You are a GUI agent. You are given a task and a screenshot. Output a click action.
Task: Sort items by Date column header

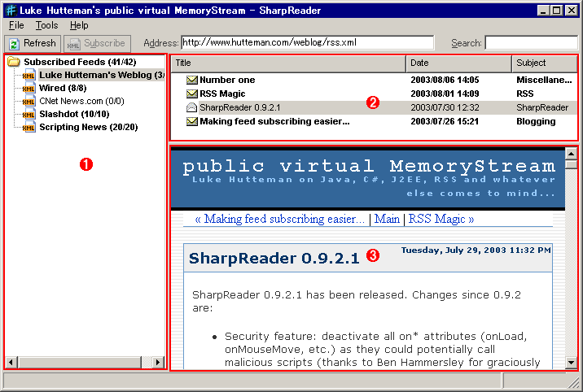point(458,63)
